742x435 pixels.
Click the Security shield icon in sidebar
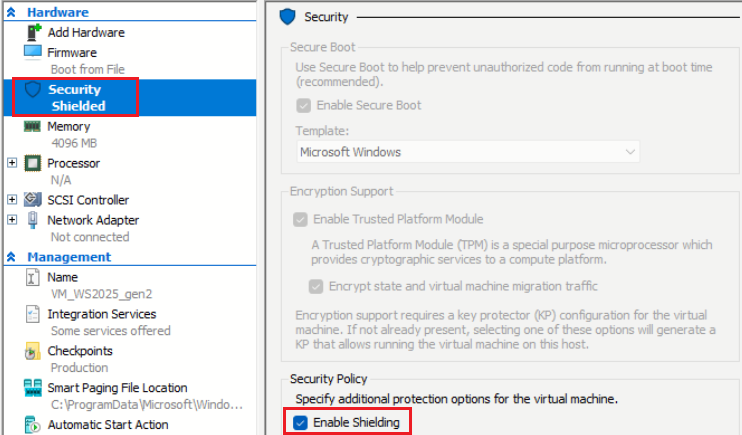[33, 89]
